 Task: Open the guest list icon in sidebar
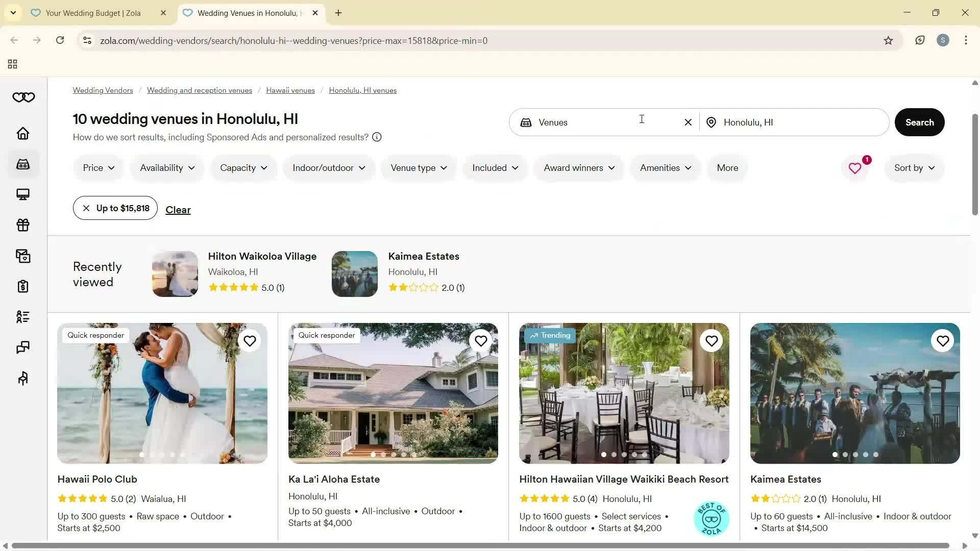pos(23,317)
